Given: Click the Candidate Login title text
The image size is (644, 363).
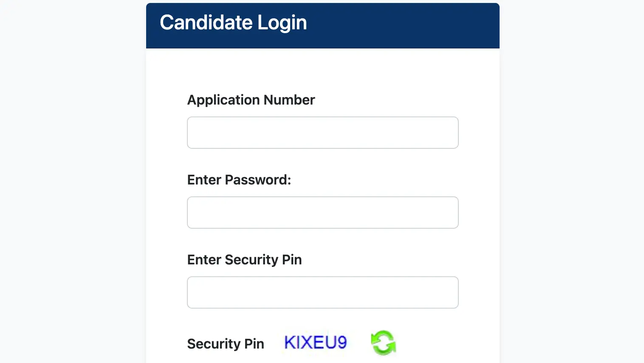Looking at the screenshot, I should (x=233, y=22).
